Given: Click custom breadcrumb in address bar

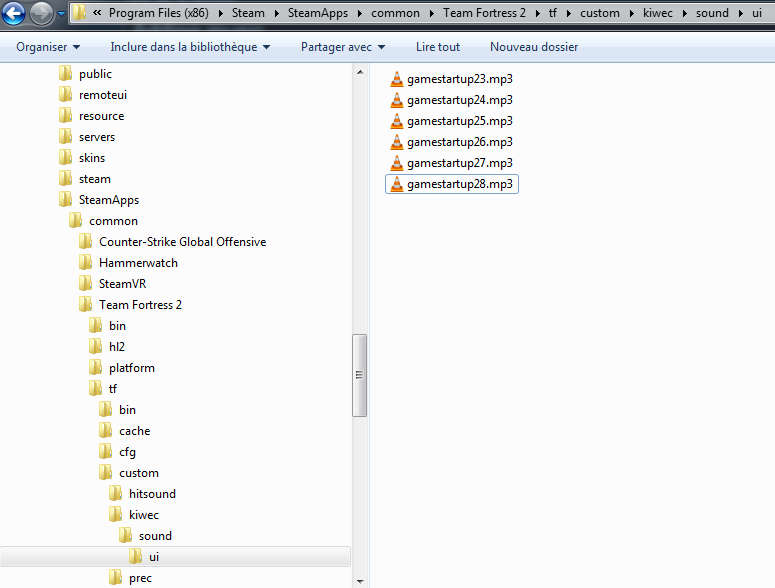Looking at the screenshot, I should [x=600, y=13].
